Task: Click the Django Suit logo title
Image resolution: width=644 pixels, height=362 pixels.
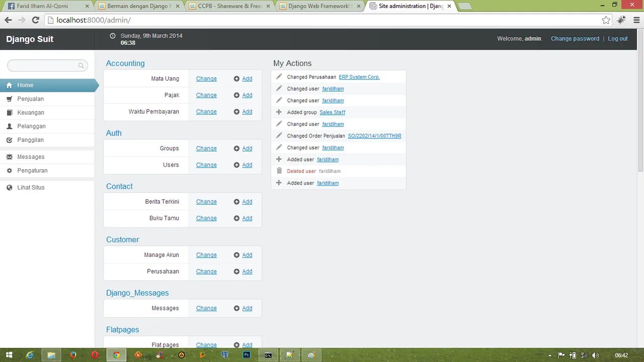Action: coord(30,39)
